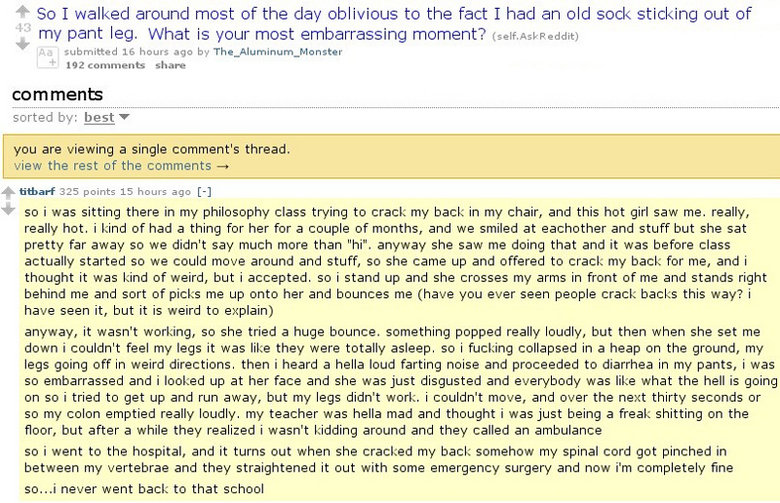This screenshot has width=780, height=503.
Task: Click the self-post text thumbnail icon
Action: click(48, 57)
